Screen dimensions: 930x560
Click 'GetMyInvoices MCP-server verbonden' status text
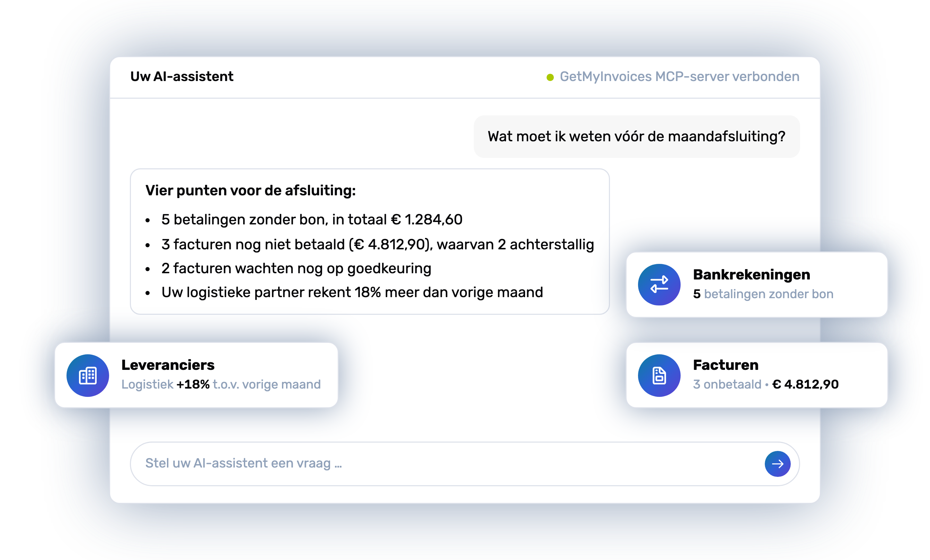coord(679,77)
